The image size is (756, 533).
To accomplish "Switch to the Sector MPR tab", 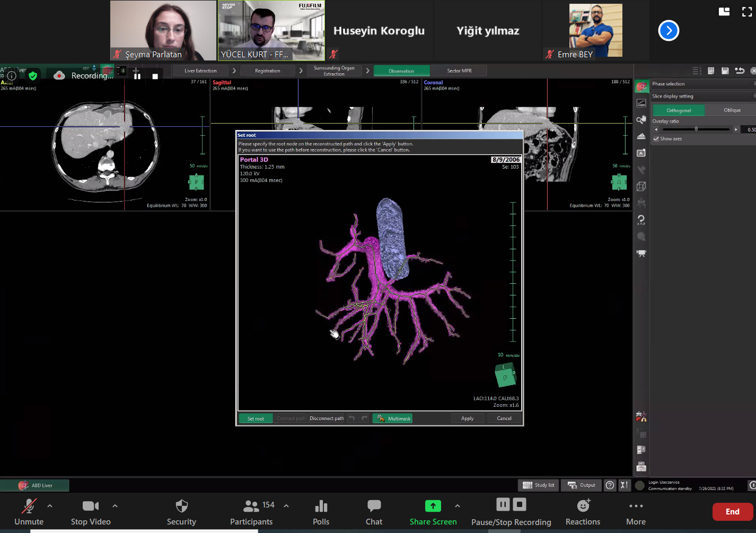I will tap(459, 71).
